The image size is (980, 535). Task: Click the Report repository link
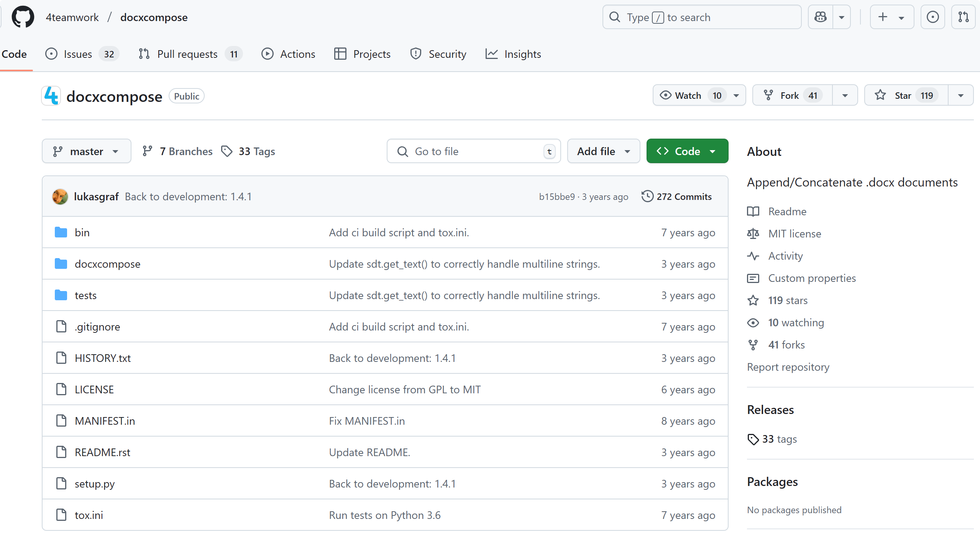coord(788,367)
